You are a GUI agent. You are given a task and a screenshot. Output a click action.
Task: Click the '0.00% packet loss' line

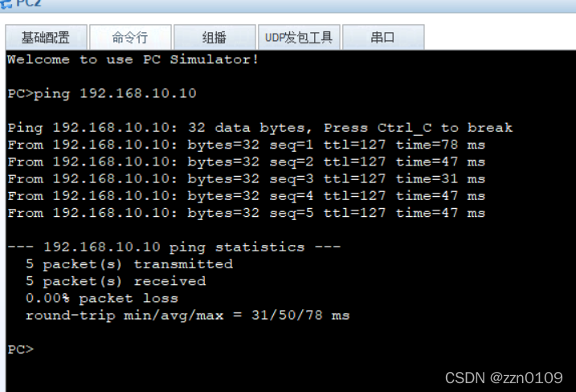(102, 298)
